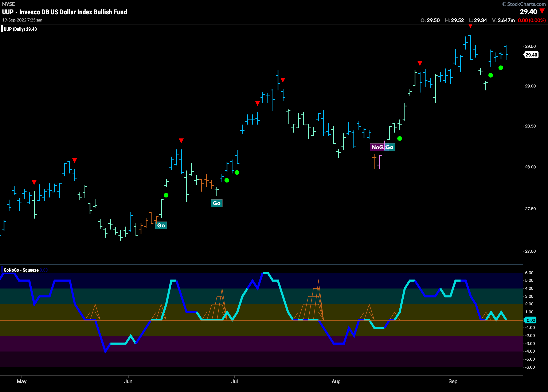
Task: Click the pink price bar near 28.00 in August
Action: click(x=380, y=162)
